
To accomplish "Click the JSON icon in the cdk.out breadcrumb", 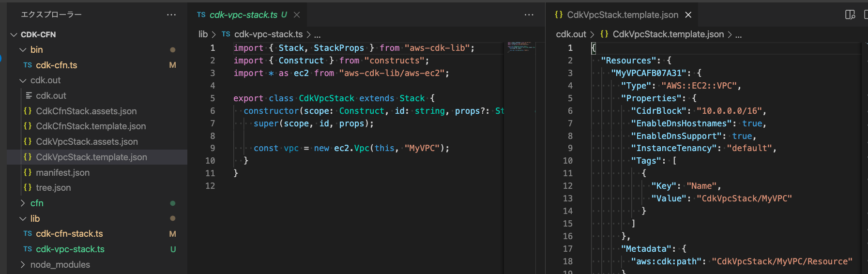I will pos(604,34).
